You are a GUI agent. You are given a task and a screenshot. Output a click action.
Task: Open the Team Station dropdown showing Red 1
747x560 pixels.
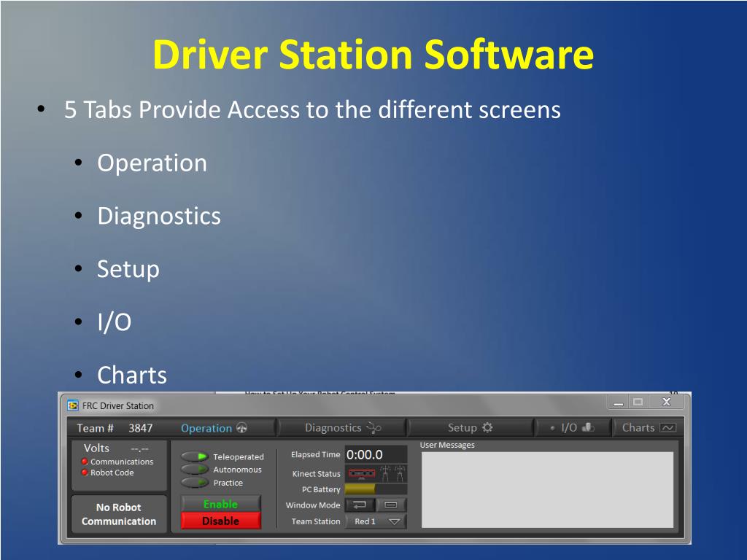coord(376,521)
